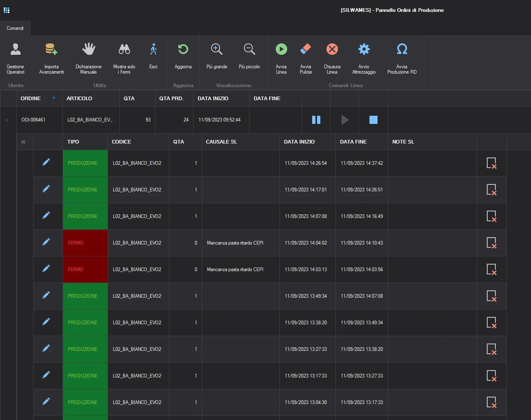Image resolution: width=531 pixels, height=420 pixels.
Task: Delete row ending 14:07:08
Action: point(491,296)
